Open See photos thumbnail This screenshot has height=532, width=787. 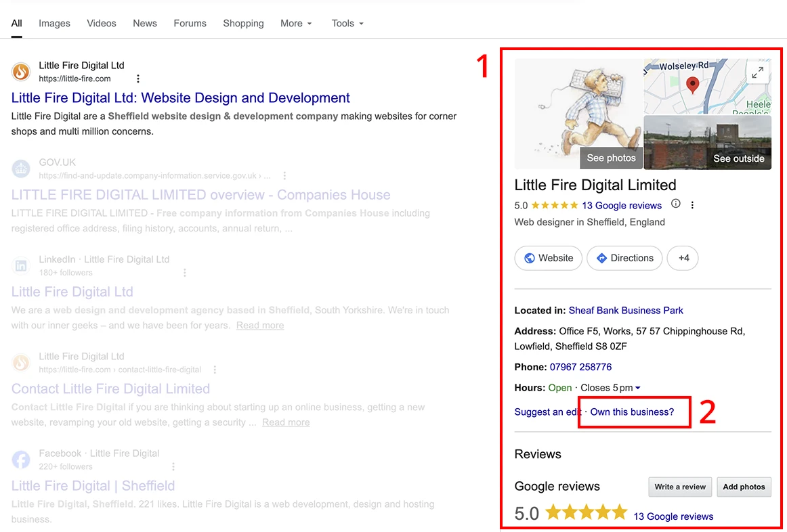pos(578,114)
